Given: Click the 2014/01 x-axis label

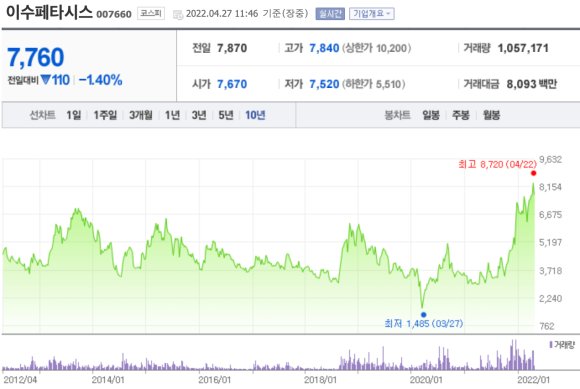Looking at the screenshot, I should point(108,380).
